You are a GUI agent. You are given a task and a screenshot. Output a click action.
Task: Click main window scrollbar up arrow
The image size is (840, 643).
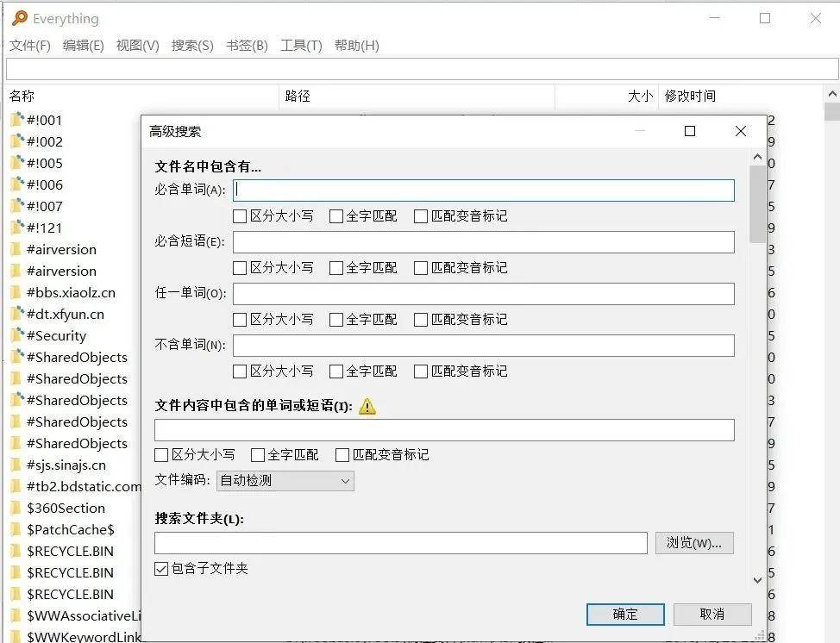click(x=832, y=94)
